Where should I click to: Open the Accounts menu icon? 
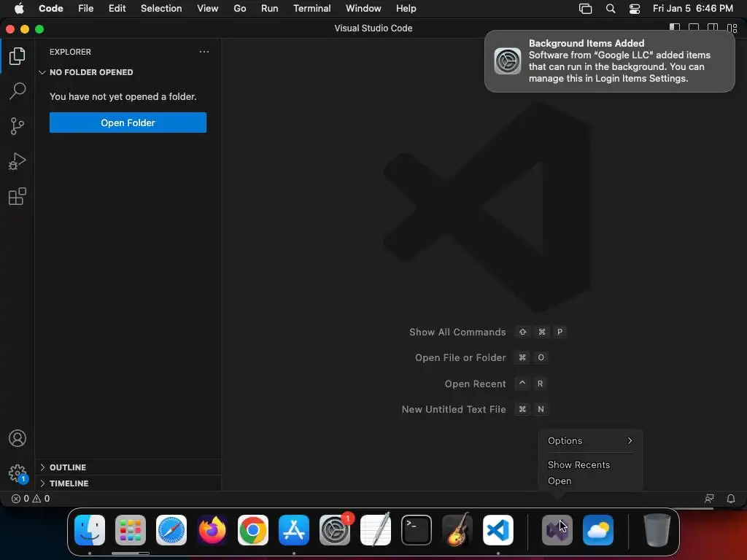coord(18,438)
